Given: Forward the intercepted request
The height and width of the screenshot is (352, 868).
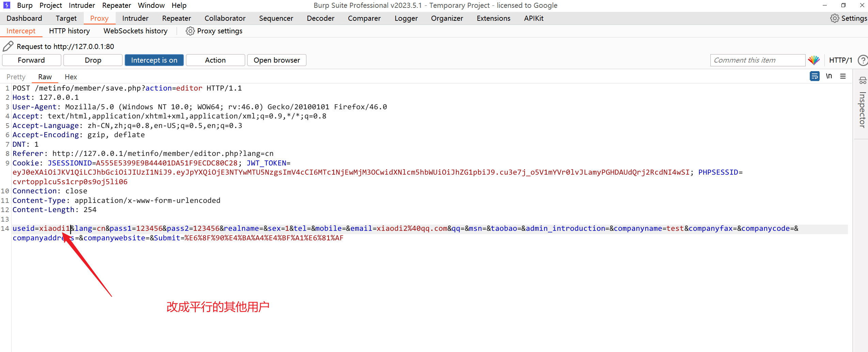Looking at the screenshot, I should tap(31, 60).
